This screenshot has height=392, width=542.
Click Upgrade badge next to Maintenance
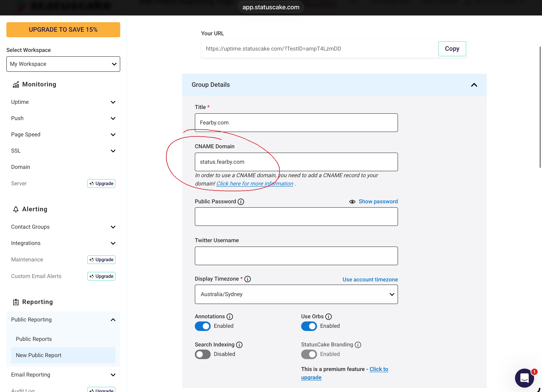tap(101, 259)
